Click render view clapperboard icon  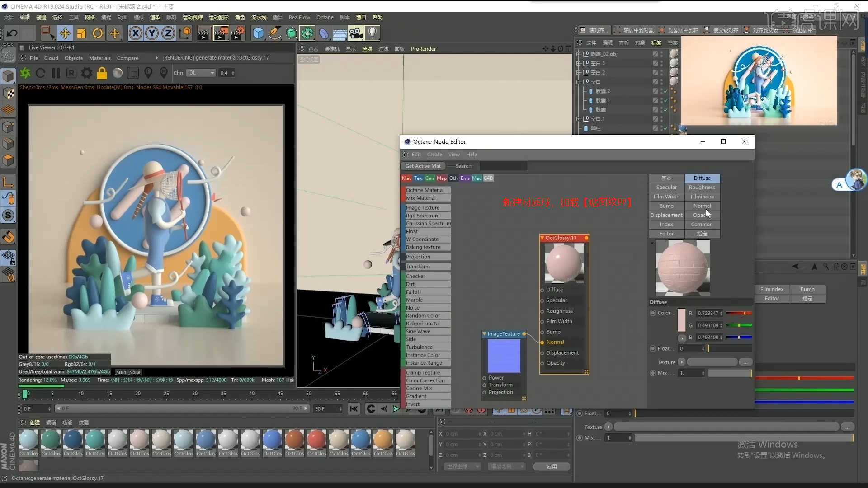coord(204,33)
